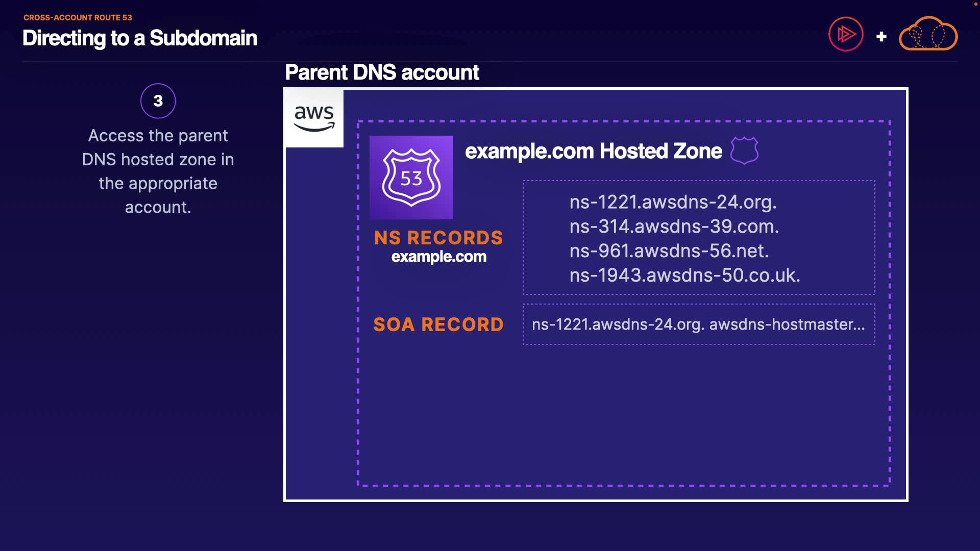The height and width of the screenshot is (551, 980).
Task: Select the ns-1943.awsdns-50.co.uk. name server entry
Action: click(684, 275)
